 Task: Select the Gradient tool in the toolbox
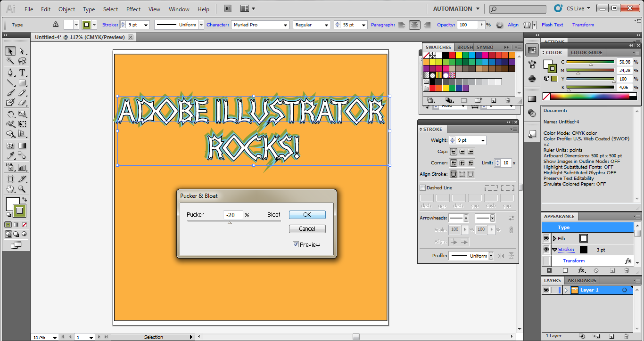point(22,146)
